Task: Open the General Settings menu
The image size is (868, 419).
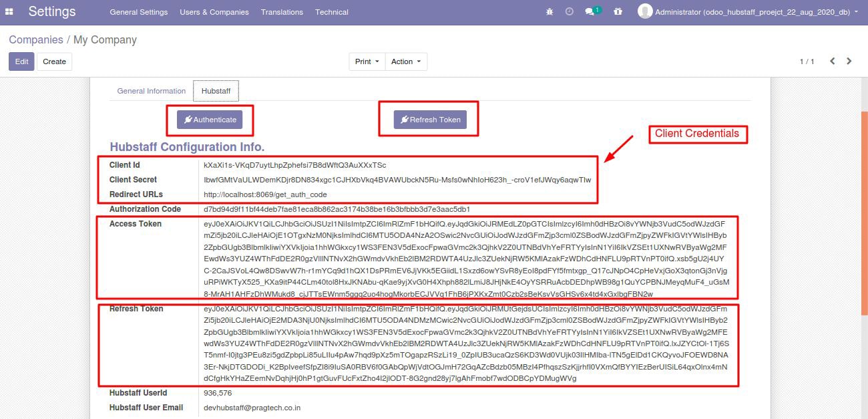Action: pos(139,12)
